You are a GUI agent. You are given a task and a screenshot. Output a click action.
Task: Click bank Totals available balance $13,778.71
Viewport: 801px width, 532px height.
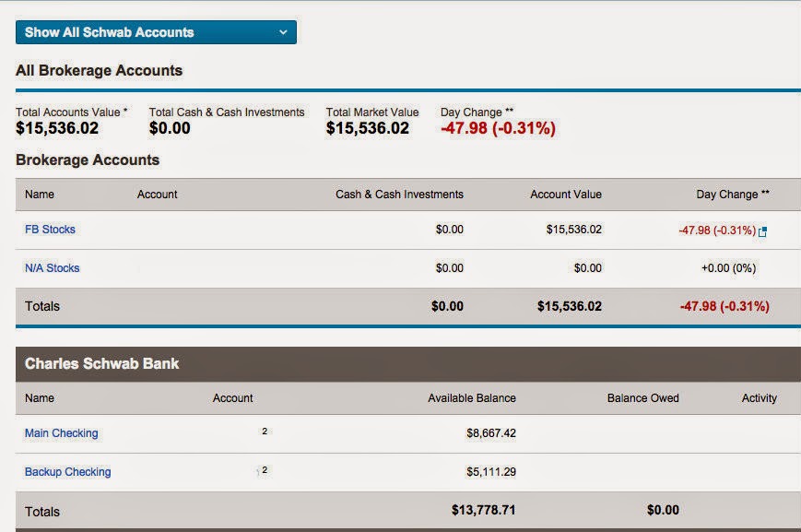click(484, 510)
